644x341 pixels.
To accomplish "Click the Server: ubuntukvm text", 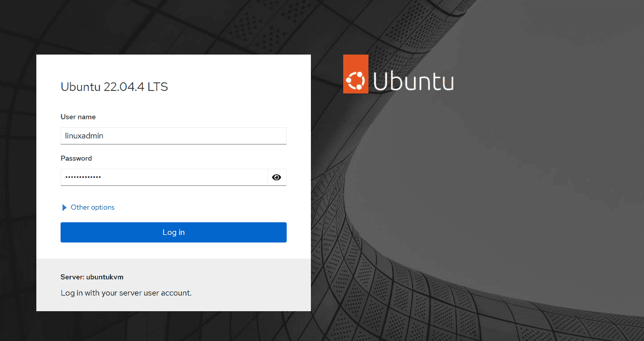I will click(92, 277).
